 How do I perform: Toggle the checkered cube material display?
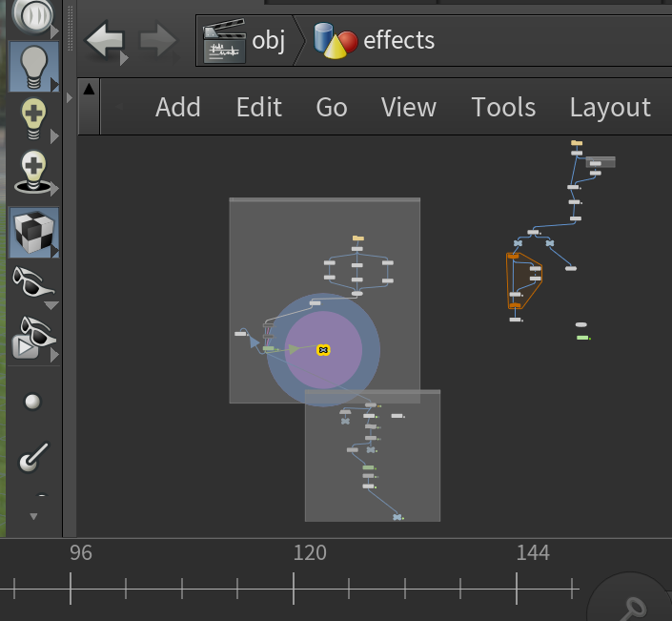pyautogui.click(x=32, y=231)
